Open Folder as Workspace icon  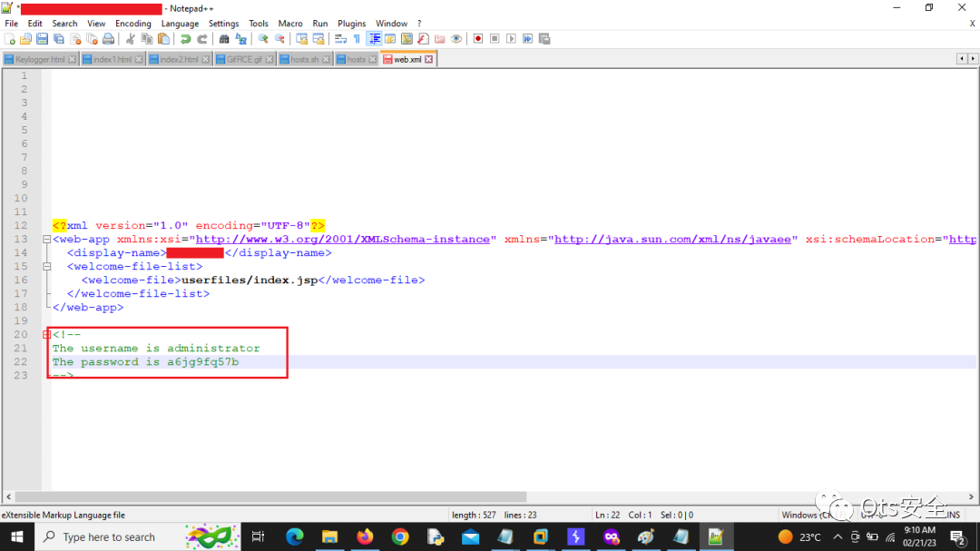440,39
